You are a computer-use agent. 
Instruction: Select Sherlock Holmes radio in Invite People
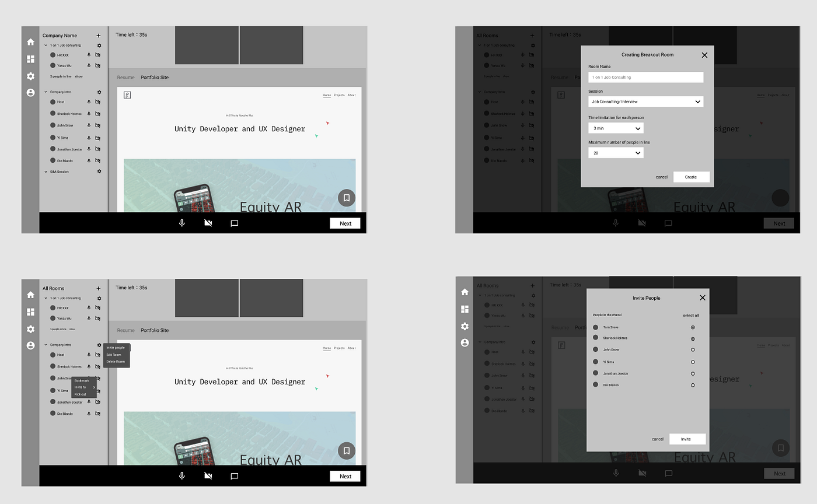693,338
